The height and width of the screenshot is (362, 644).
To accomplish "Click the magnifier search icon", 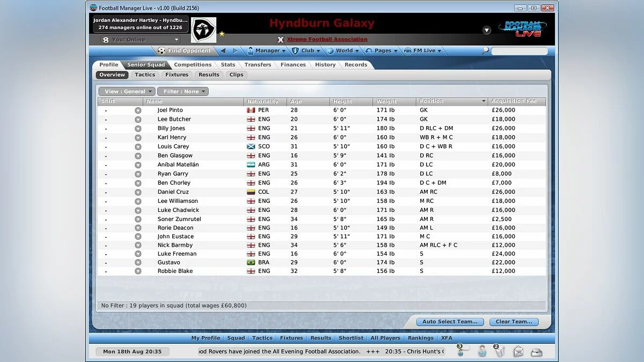I will pyautogui.click(x=485, y=51).
